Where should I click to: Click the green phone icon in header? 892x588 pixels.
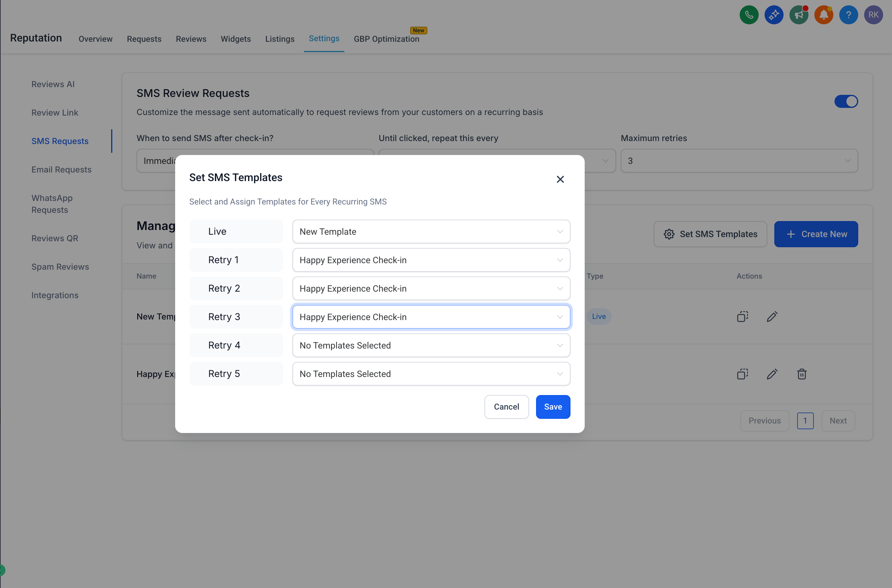point(748,15)
